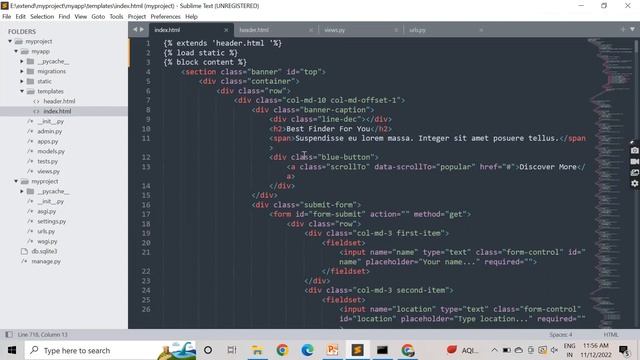Open the Find menu

click(64, 17)
